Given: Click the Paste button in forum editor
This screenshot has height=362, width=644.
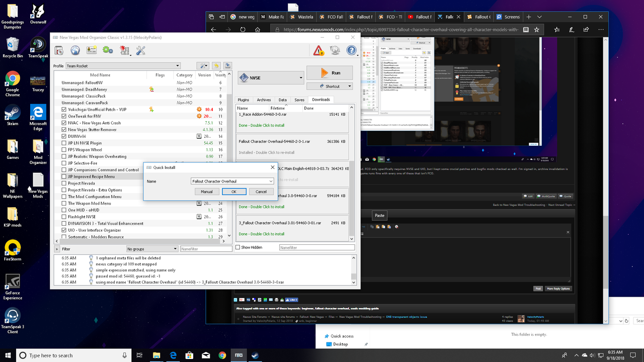Looking at the screenshot, I should point(380,215).
